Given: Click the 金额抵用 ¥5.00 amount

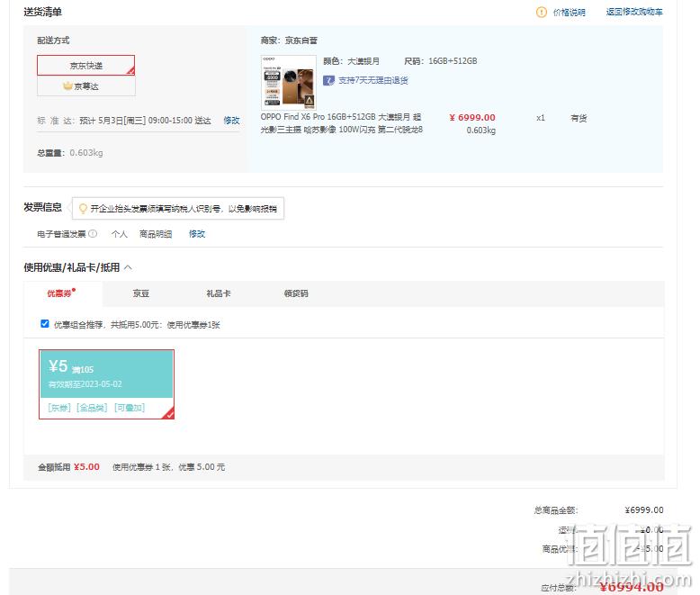Looking at the screenshot, I should tap(86, 467).
